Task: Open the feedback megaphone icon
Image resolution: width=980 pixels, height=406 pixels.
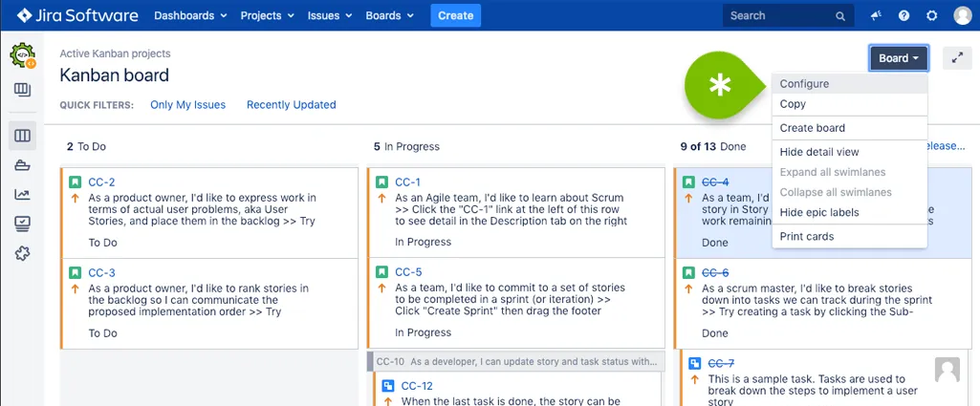Action: pyautogui.click(x=876, y=15)
